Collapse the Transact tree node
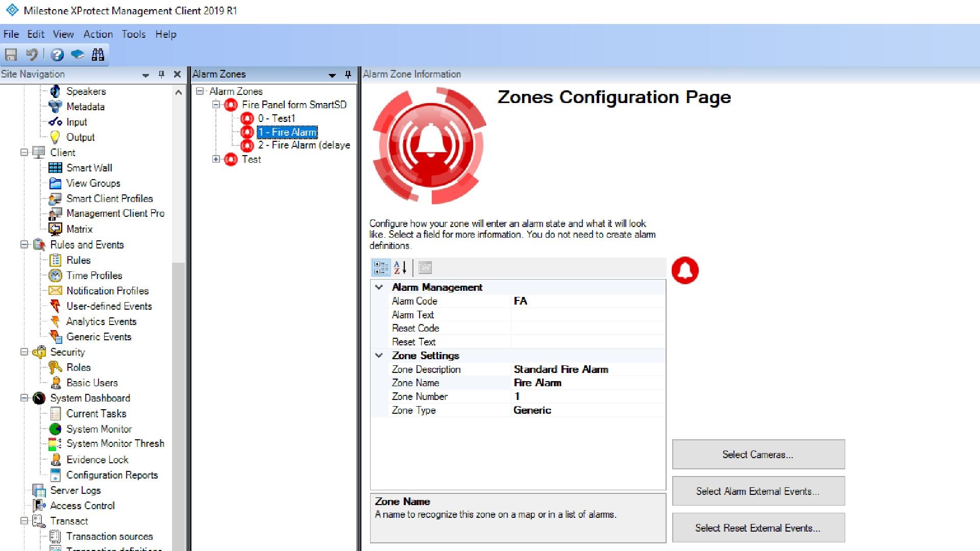The width and height of the screenshot is (980, 551). [23, 521]
